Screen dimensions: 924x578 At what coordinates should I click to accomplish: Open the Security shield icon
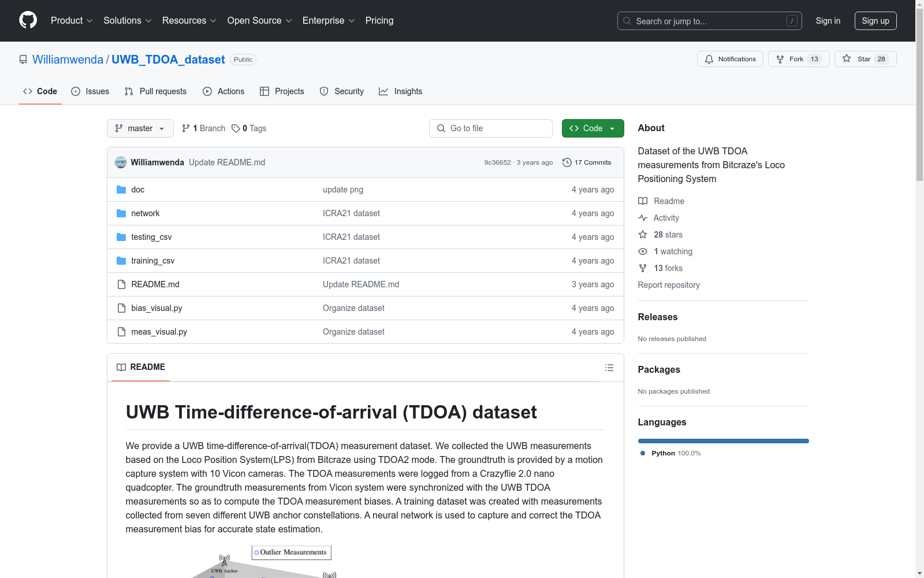pyautogui.click(x=323, y=91)
